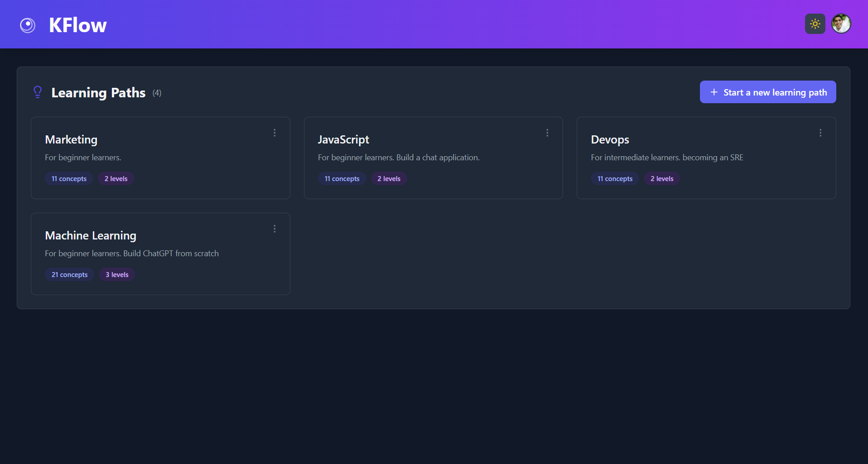868x464 pixels.
Task: Toggle light/dark theme with the sun icon
Action: click(815, 24)
